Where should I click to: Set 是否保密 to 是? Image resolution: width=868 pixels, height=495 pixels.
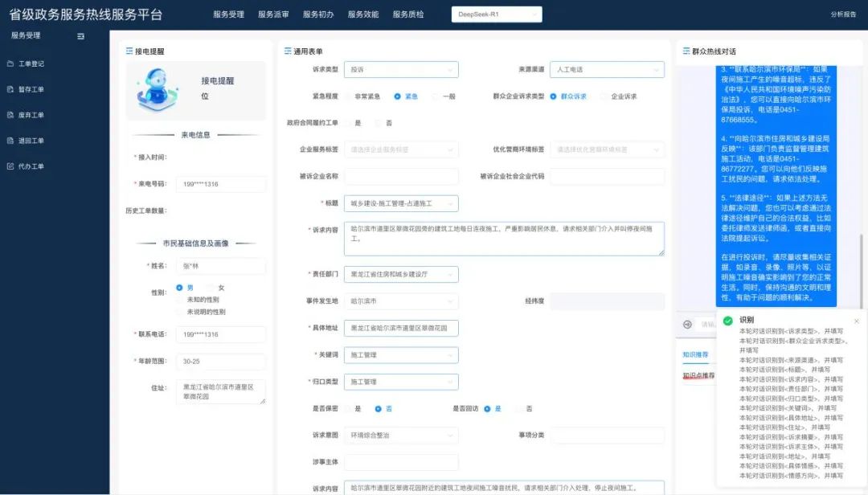pyautogui.click(x=350, y=408)
